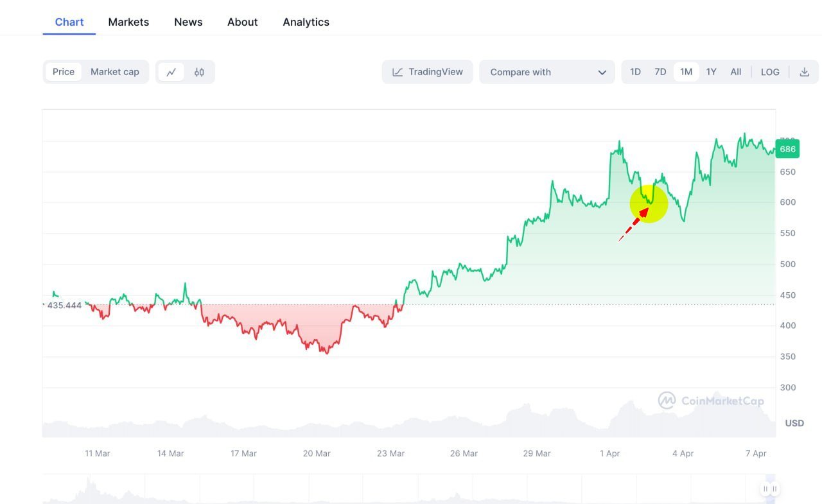Viewport: 822px width, 504px height.
Task: Click the 400 price axis label
Action: tap(787, 326)
